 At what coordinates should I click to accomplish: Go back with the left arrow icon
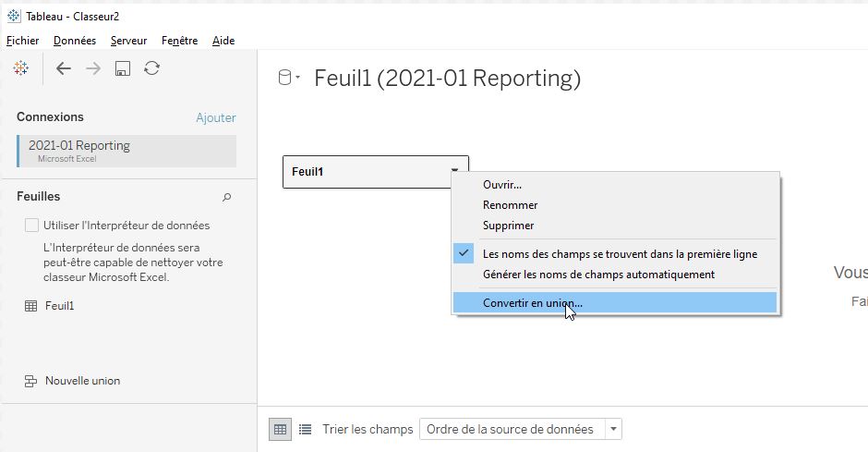point(64,68)
